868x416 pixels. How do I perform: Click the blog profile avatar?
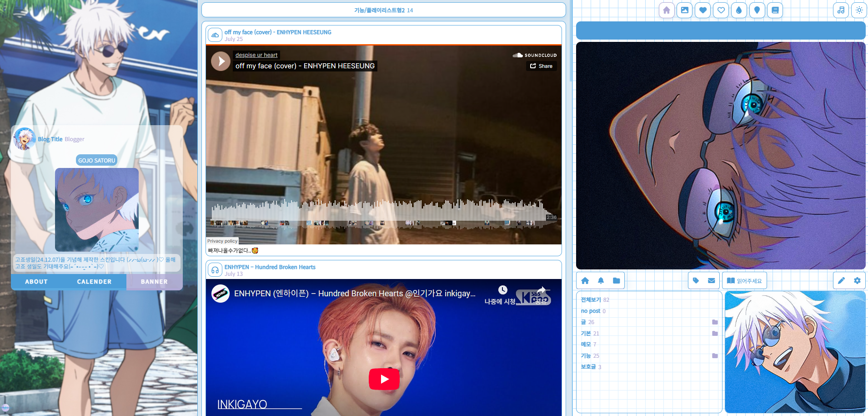(x=25, y=139)
